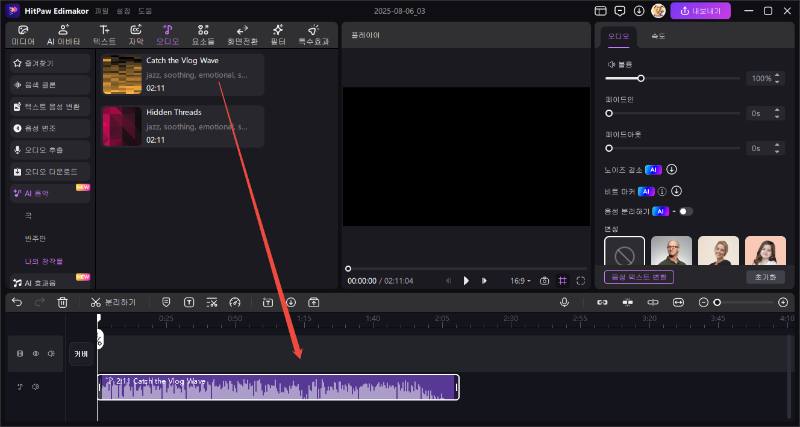
Task: Mute the audio track speaker icon
Action: (36, 387)
